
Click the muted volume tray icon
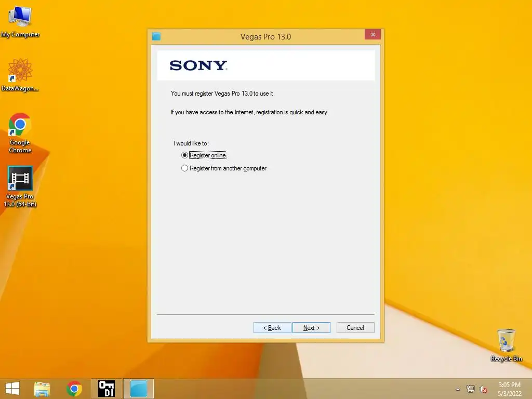(x=483, y=389)
